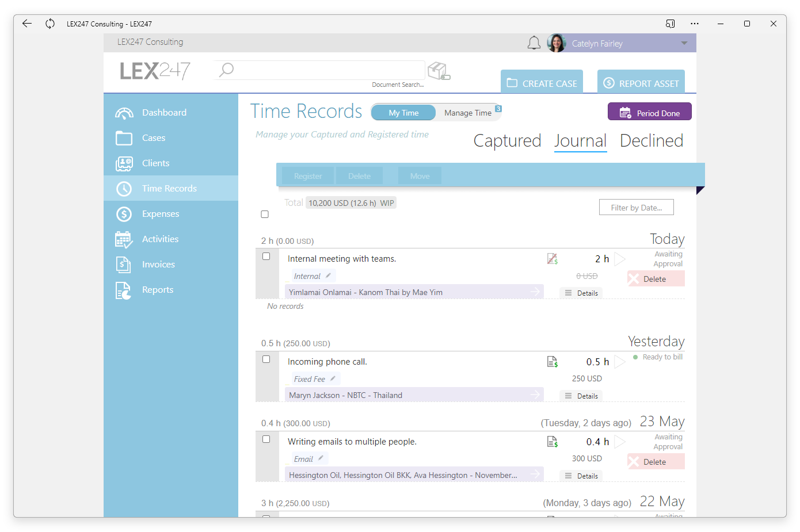Reload the app with the refresh icon

tap(50, 24)
